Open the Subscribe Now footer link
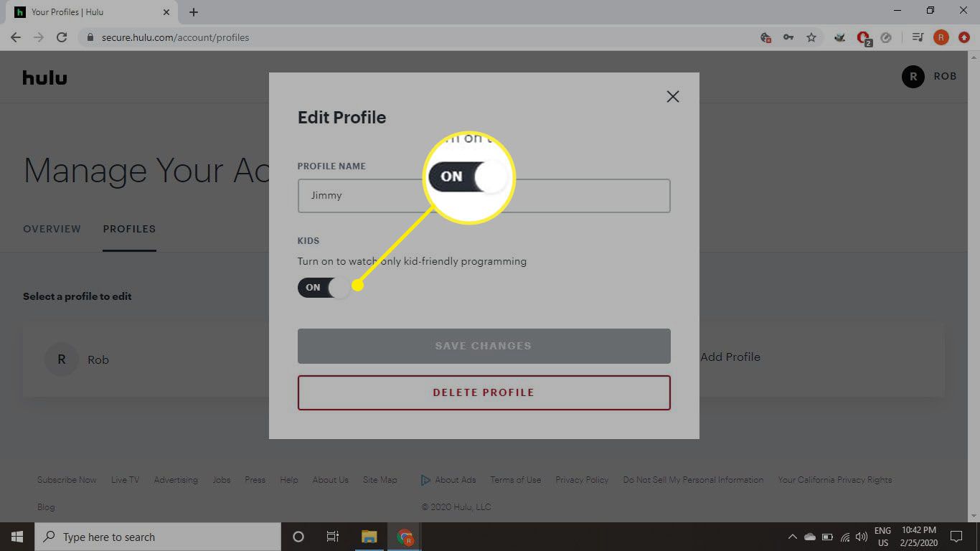This screenshot has height=551, width=980. pos(67,480)
